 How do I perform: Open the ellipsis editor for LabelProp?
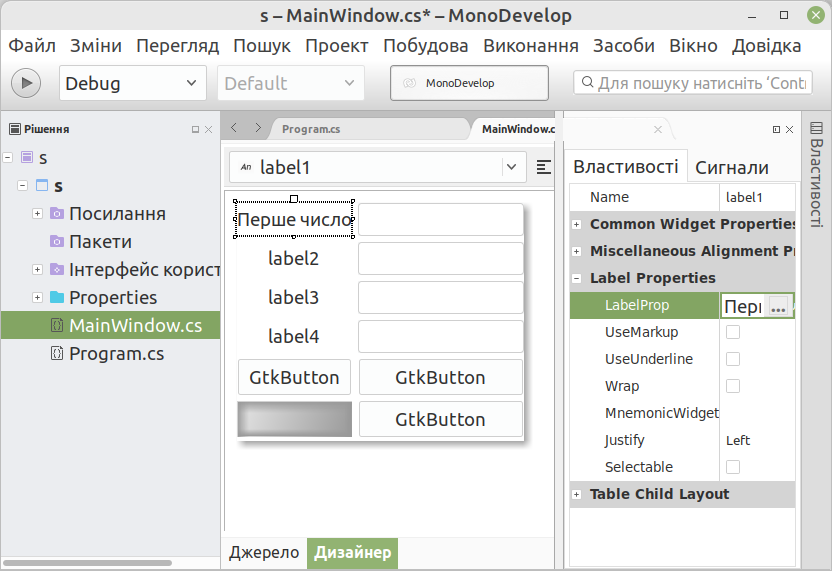(x=778, y=306)
